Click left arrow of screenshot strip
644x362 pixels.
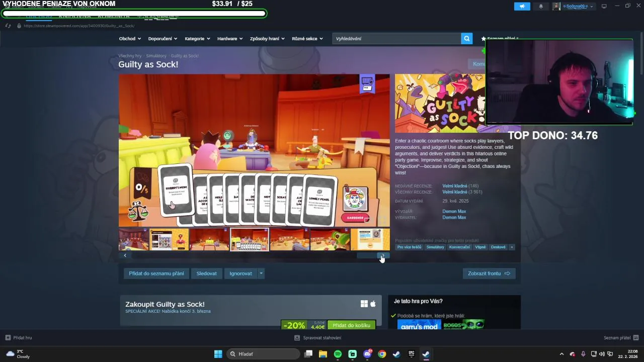click(125, 255)
